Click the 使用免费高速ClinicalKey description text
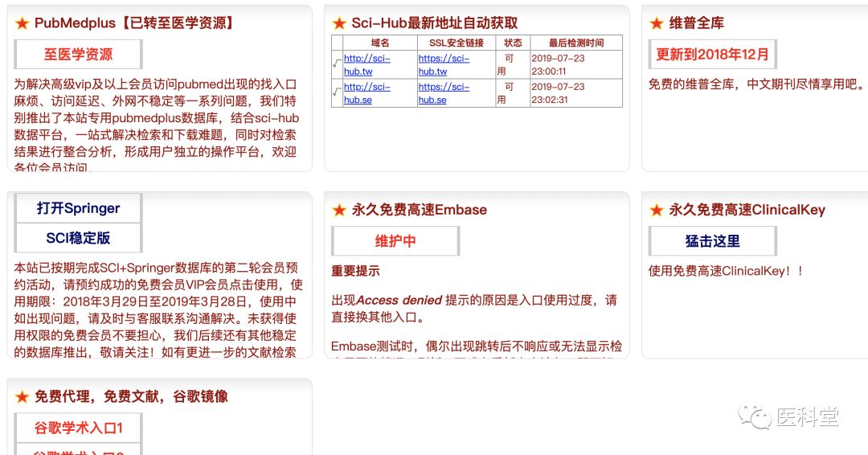This screenshot has height=455, width=868. 726,271
